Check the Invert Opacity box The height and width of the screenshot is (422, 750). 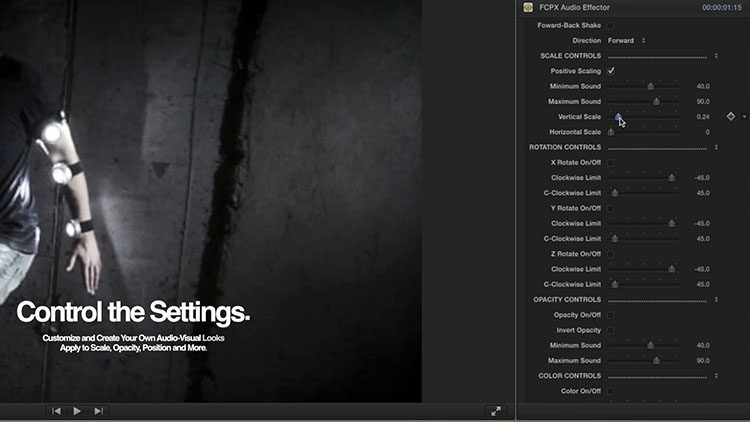(x=611, y=330)
